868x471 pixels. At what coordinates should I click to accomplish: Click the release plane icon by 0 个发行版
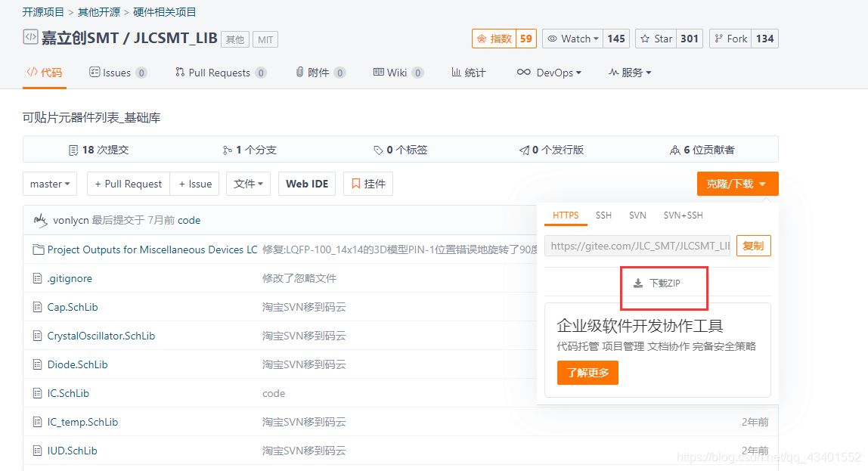524,150
